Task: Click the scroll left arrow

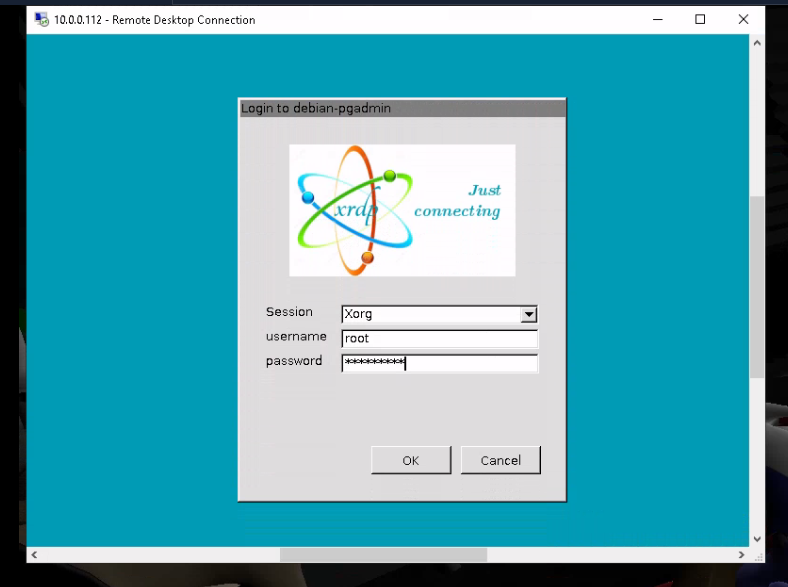Action: pos(34,555)
